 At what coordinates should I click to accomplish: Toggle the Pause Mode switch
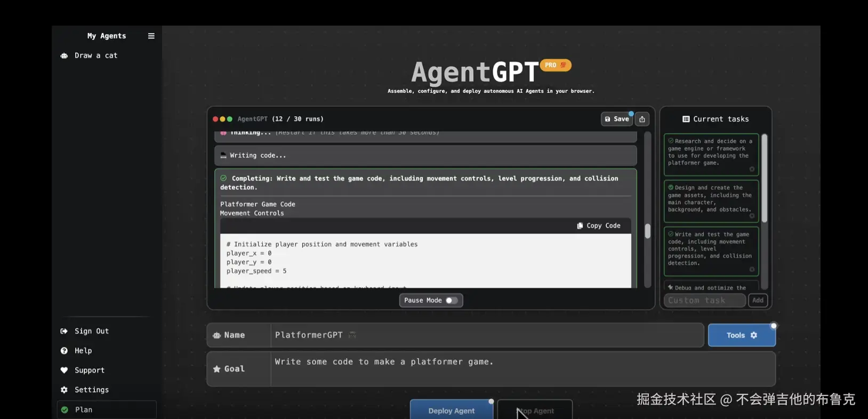click(x=452, y=300)
